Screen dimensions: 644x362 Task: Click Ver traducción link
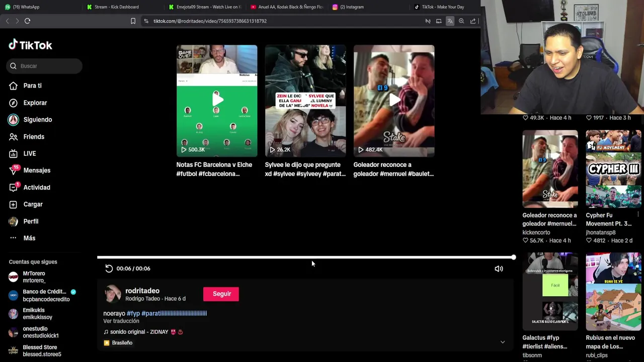[x=121, y=321]
